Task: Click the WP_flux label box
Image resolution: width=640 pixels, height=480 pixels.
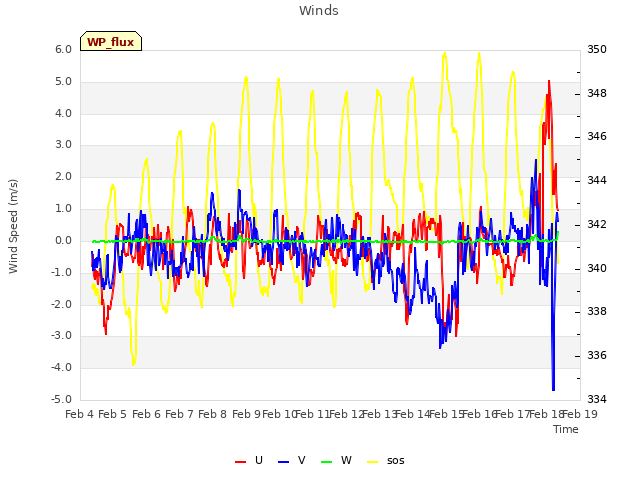Action: point(111,41)
